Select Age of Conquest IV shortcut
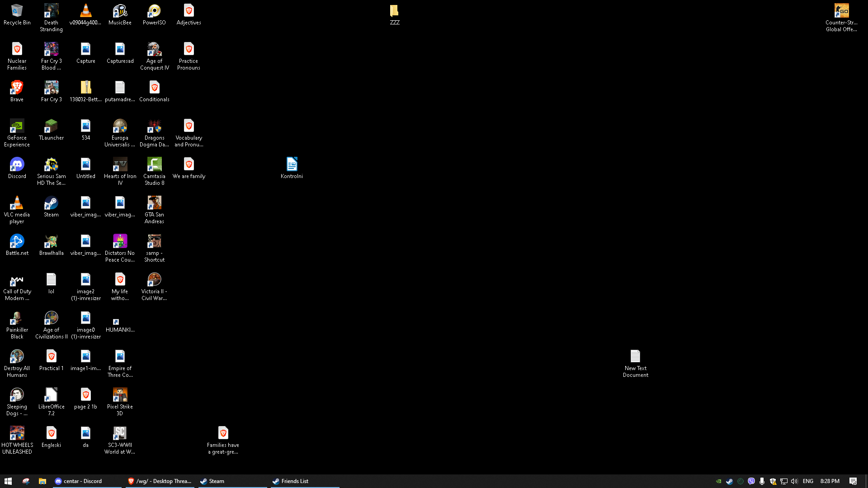Viewport: 868px width, 488px height. [154, 56]
